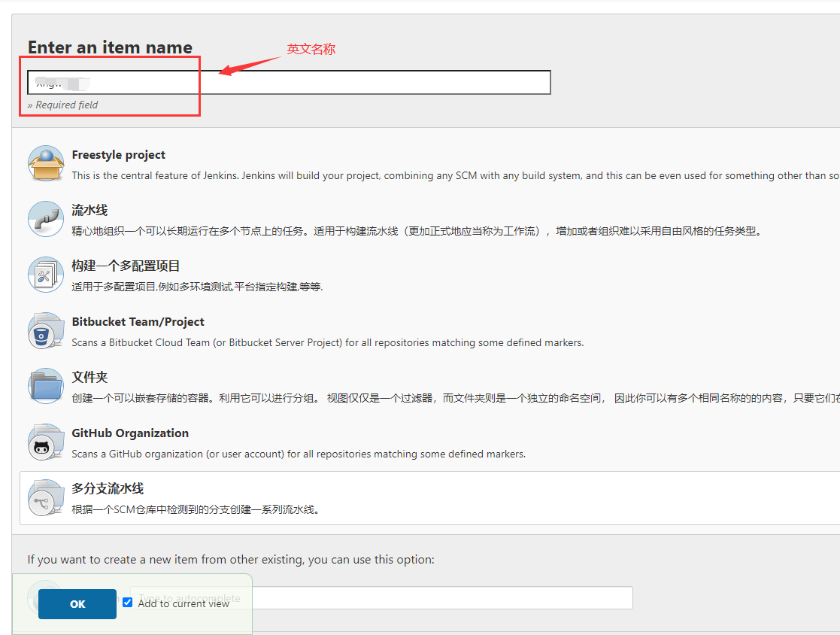
Task: Select the Freestyle project box icon
Action: point(46,163)
